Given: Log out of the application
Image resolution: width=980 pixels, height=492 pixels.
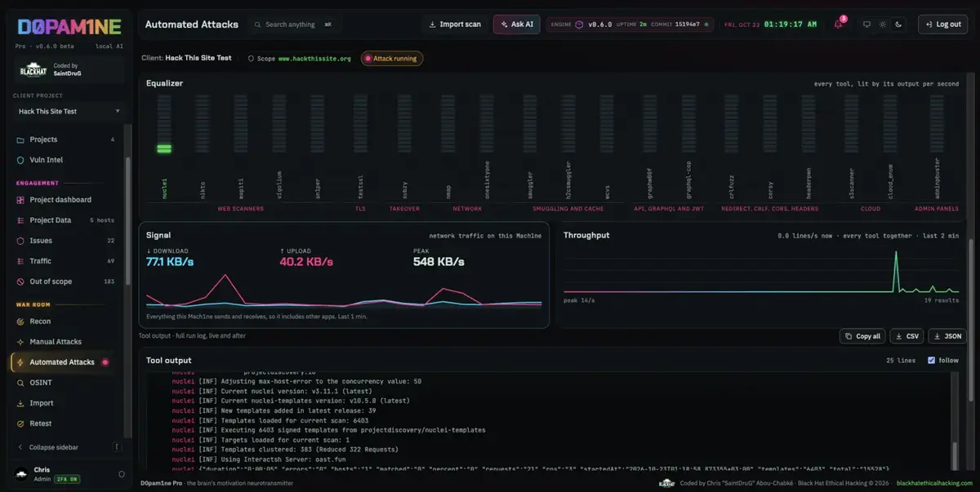Looking at the screenshot, I should [942, 24].
